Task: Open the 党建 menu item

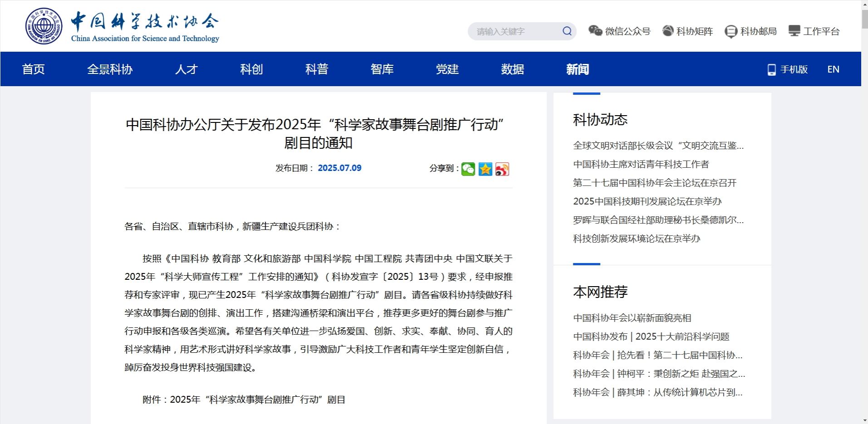Action: pyautogui.click(x=447, y=69)
